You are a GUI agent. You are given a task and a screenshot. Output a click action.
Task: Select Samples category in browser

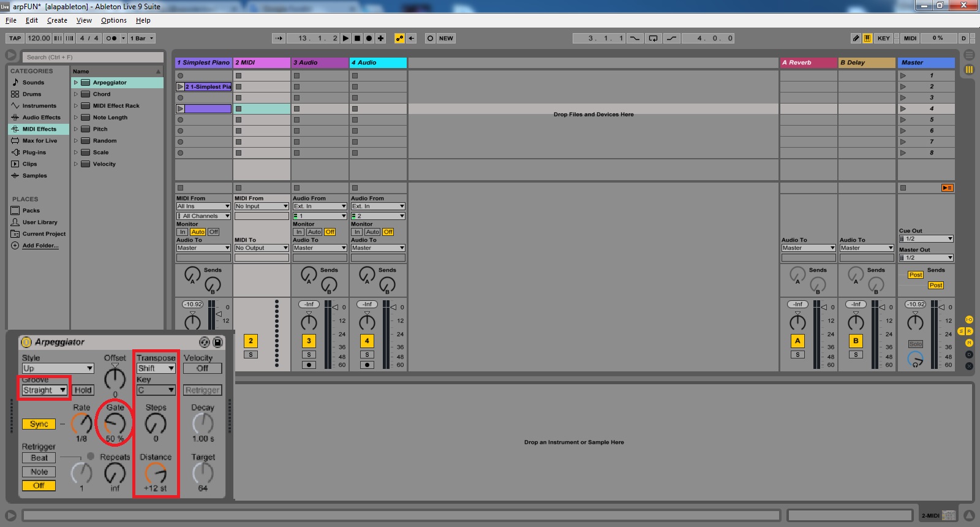[x=34, y=175]
